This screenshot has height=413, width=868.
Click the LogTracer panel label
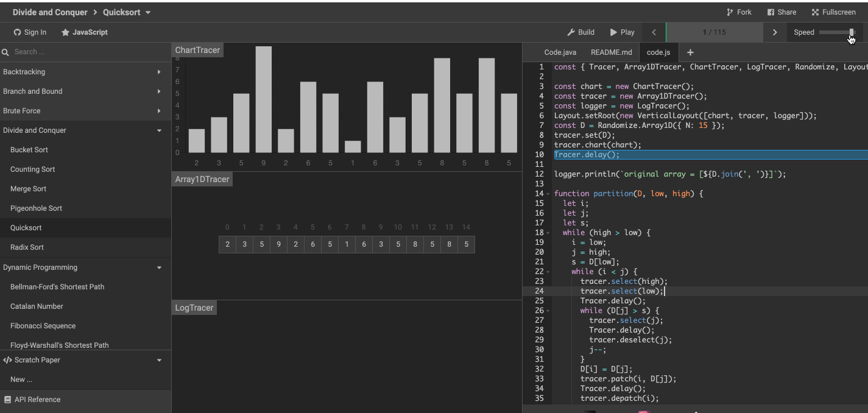coord(194,308)
